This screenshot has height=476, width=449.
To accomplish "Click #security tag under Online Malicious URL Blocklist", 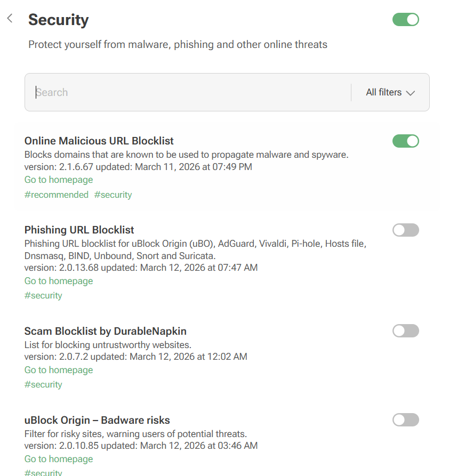I will 113,195.
